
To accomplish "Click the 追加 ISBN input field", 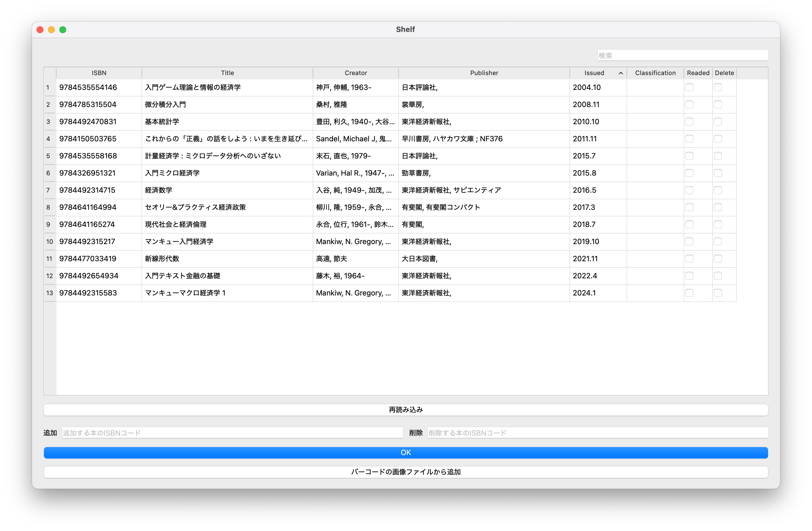I will pyautogui.click(x=232, y=432).
